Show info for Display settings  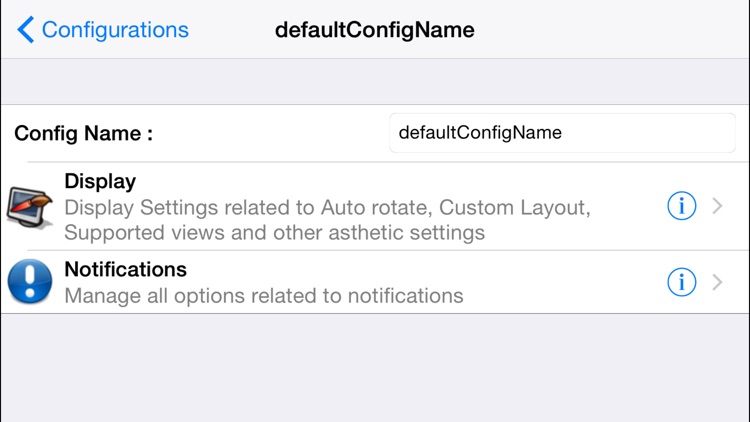681,207
